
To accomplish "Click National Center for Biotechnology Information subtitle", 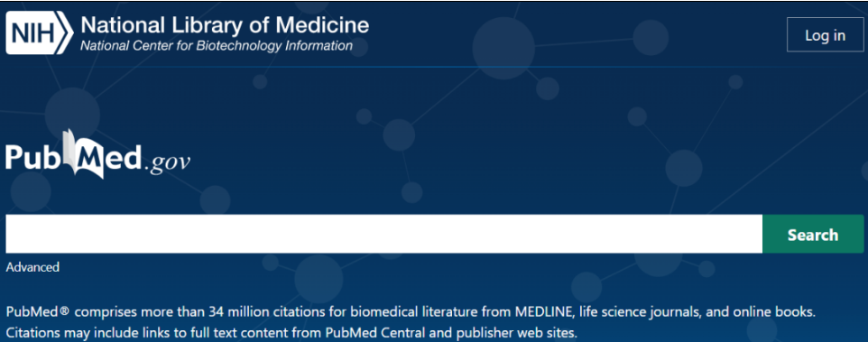I will tap(217, 46).
